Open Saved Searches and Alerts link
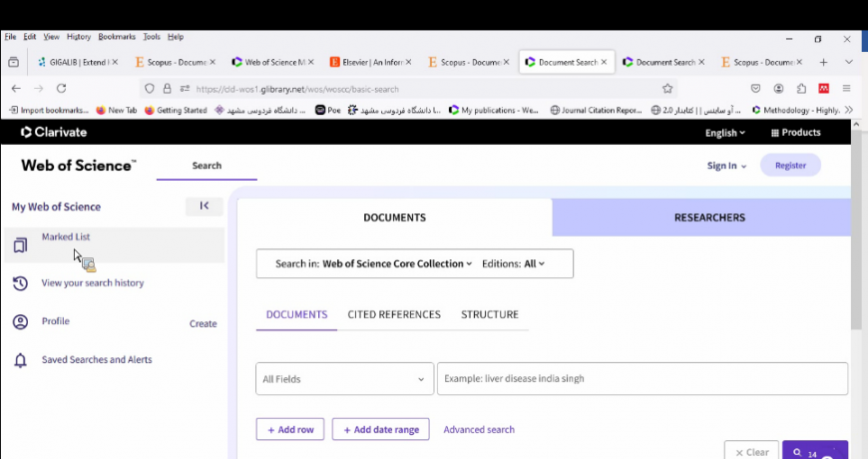This screenshot has width=868, height=459. [97, 360]
